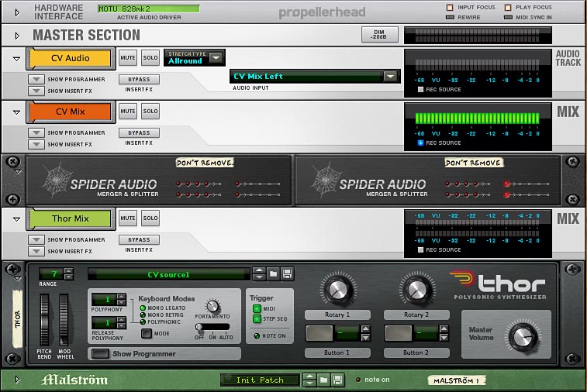587x392 pixels.
Task: Toggle the MIDI trigger button on Thor
Action: pyautogui.click(x=257, y=308)
